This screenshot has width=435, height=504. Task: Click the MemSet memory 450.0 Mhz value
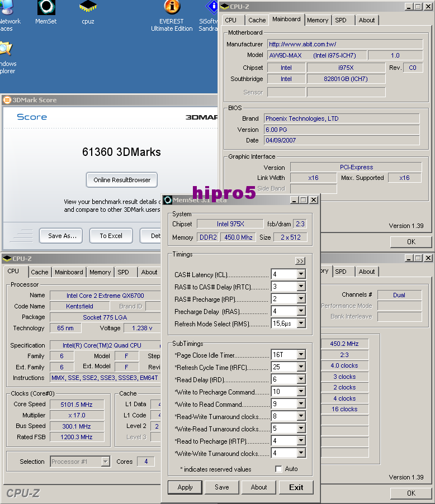pyautogui.click(x=238, y=237)
